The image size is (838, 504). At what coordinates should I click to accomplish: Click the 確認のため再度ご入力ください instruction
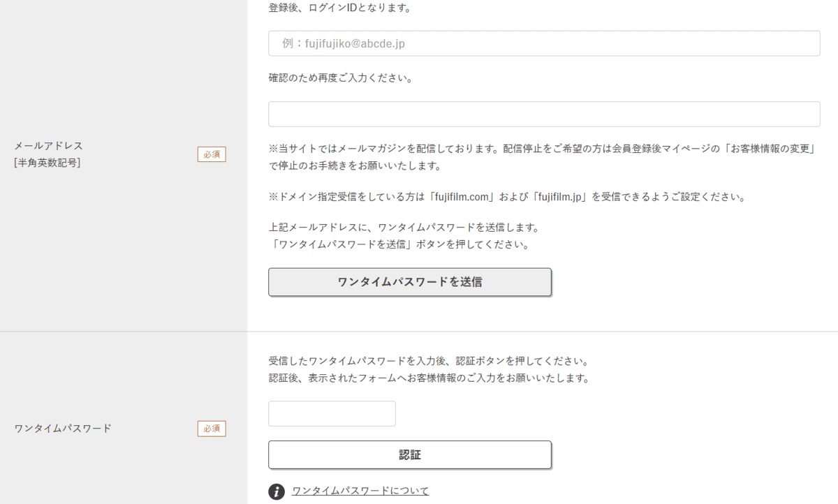tap(340, 78)
